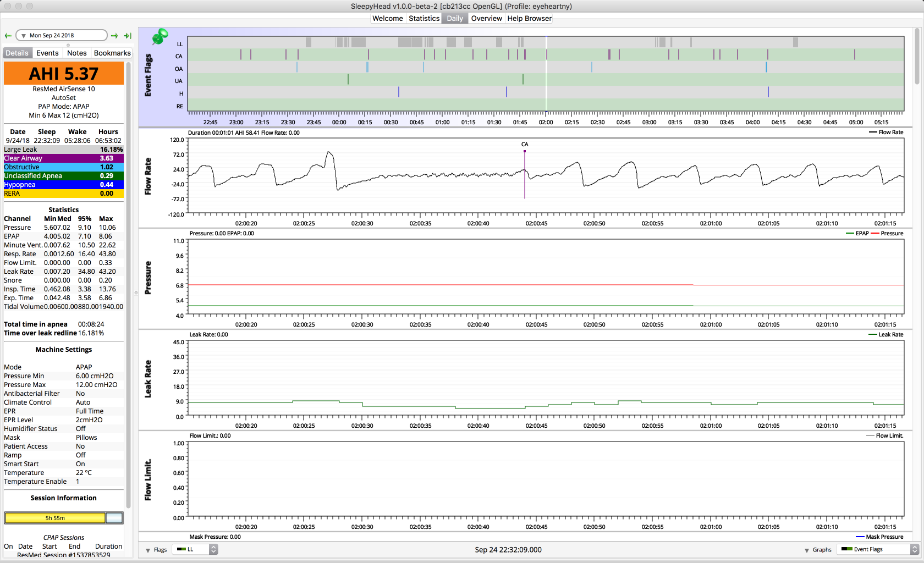The image size is (924, 563).
Task: Click the orange AHI 5.37 banner
Action: (x=64, y=74)
